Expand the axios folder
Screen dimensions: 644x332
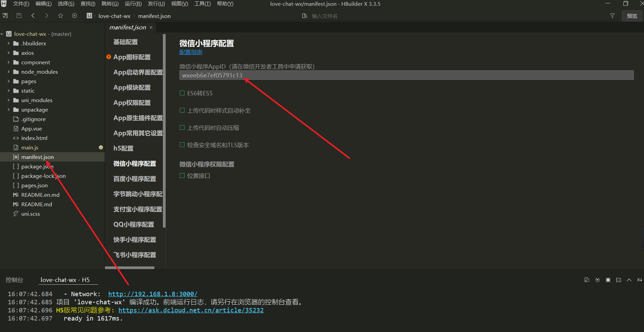click(8, 53)
